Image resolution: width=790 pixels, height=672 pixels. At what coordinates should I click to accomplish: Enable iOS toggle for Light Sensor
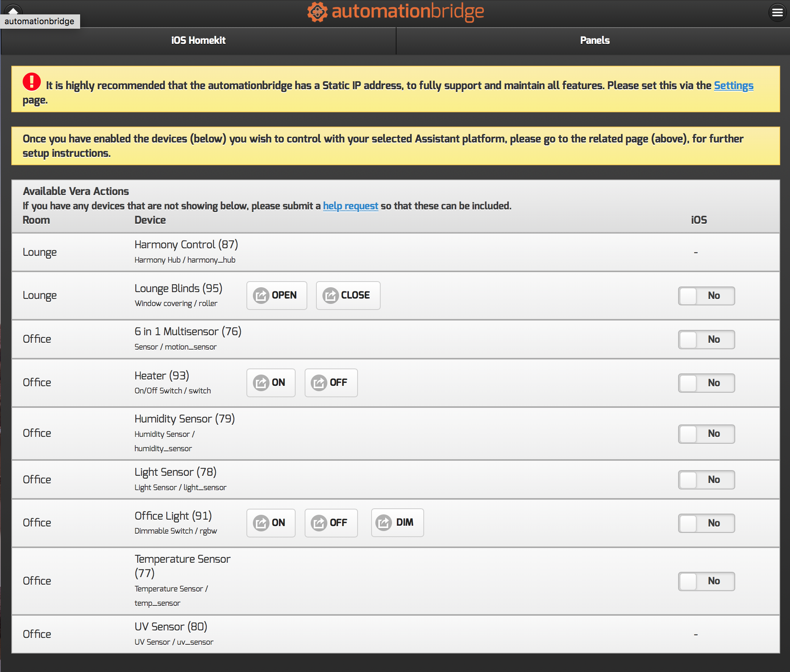[x=706, y=480]
